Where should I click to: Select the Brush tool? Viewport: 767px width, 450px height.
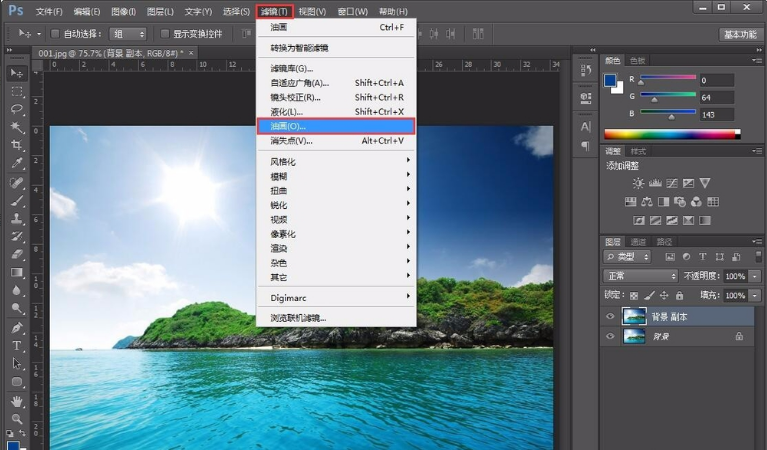coord(17,201)
